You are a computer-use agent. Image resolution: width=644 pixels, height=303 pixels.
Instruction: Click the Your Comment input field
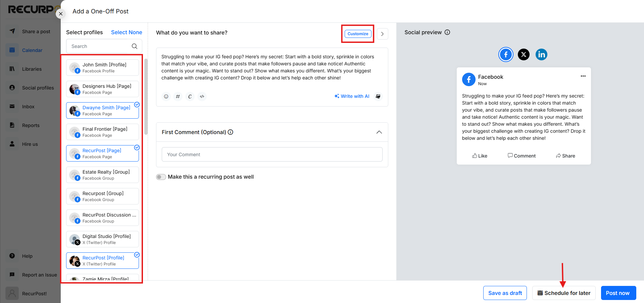point(272,155)
